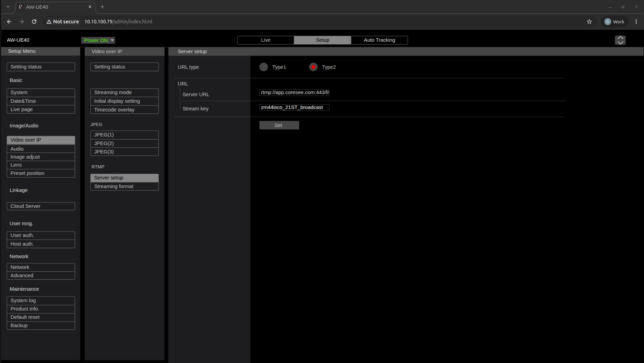Open the Audio settings
This screenshot has height=363, width=644.
[x=41, y=149]
